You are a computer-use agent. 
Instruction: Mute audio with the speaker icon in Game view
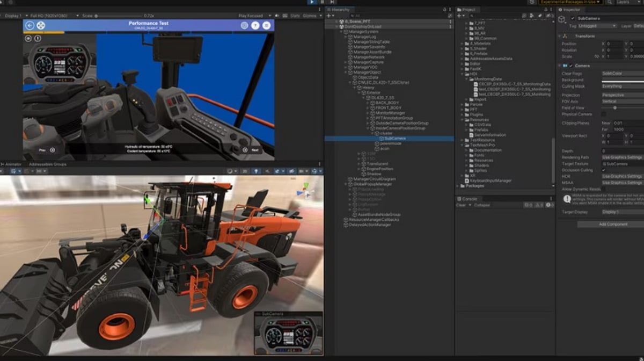point(277,16)
